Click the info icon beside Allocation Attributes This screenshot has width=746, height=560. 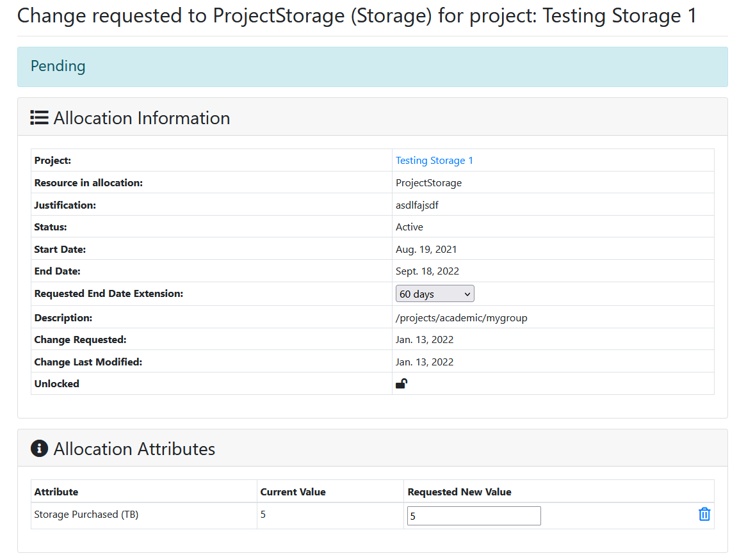(x=40, y=448)
